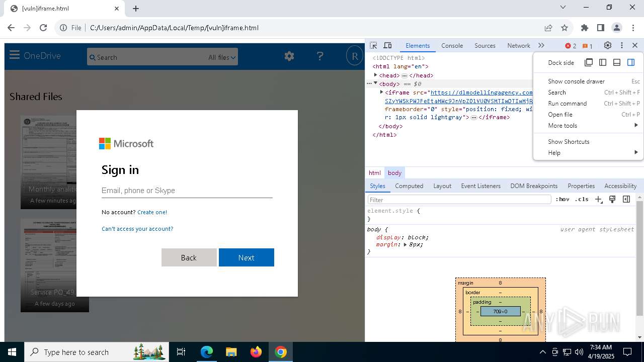Focus the Styles Filter box
644x362 pixels.
459,200
